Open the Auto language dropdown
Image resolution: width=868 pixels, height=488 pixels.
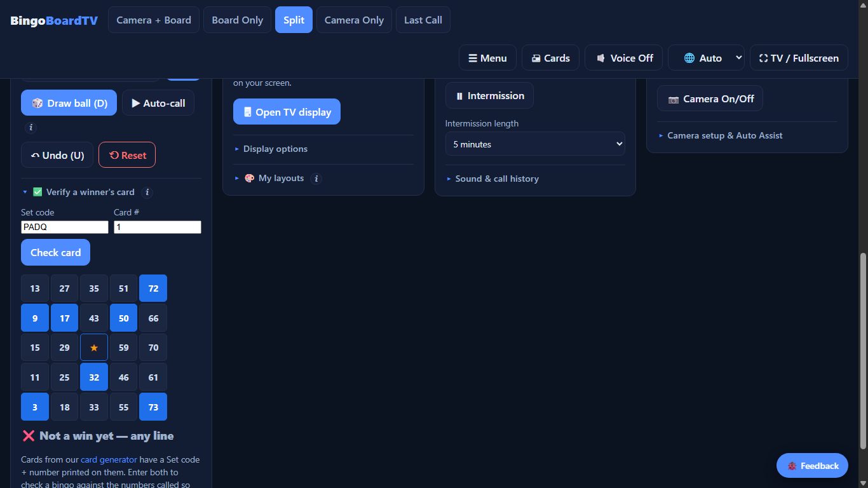pos(706,58)
